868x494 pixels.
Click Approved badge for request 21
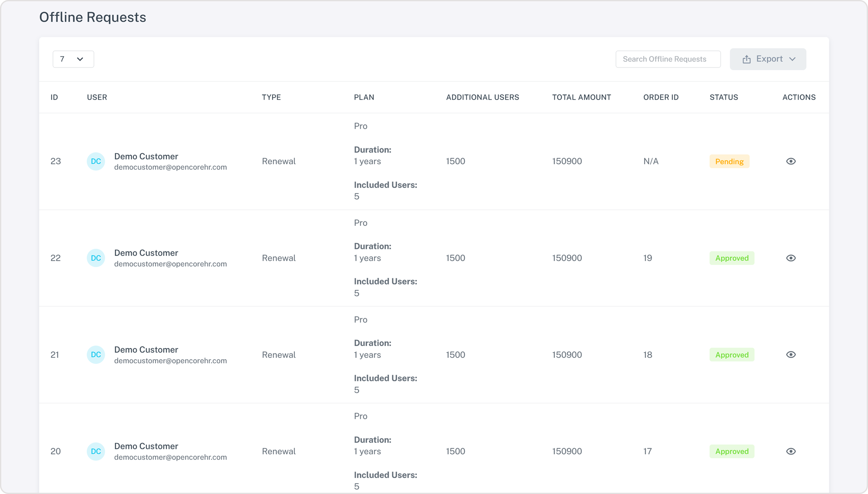pos(732,355)
